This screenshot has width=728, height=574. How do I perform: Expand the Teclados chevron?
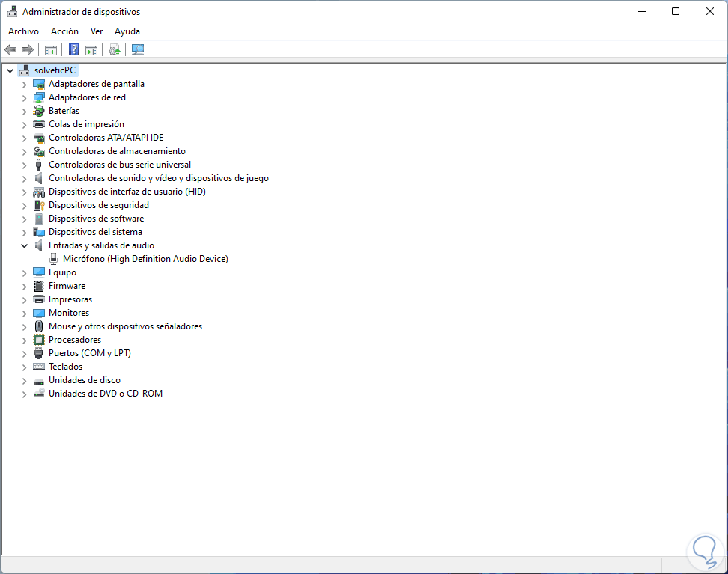[x=24, y=367]
